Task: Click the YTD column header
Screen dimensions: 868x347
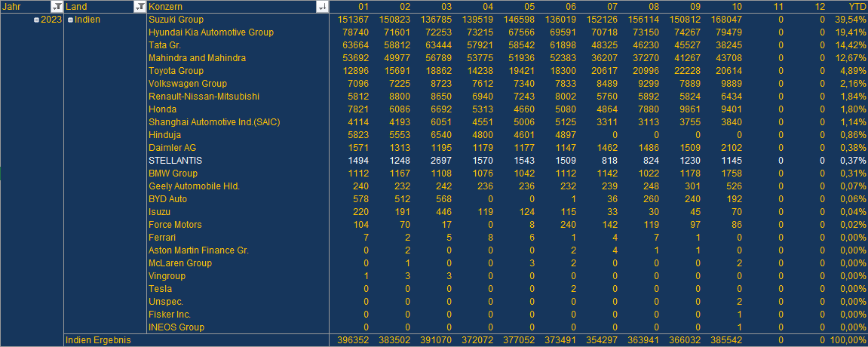Action: coord(857,7)
